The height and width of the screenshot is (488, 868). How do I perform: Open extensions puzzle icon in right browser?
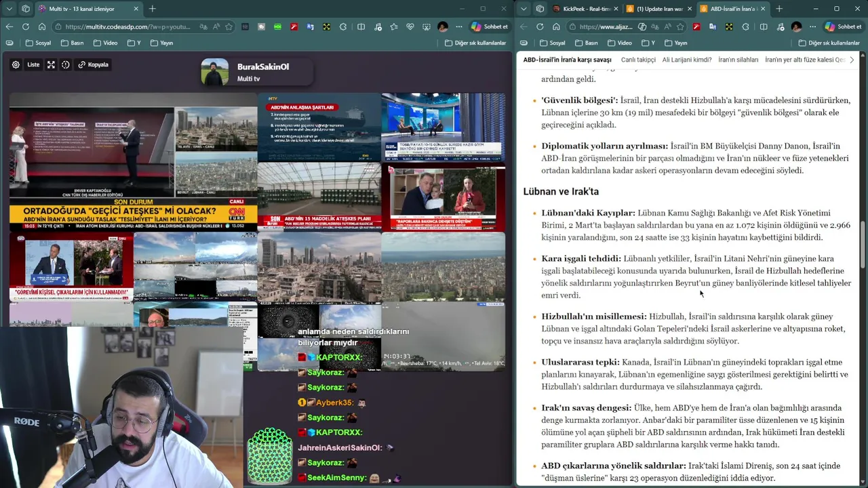(x=745, y=26)
